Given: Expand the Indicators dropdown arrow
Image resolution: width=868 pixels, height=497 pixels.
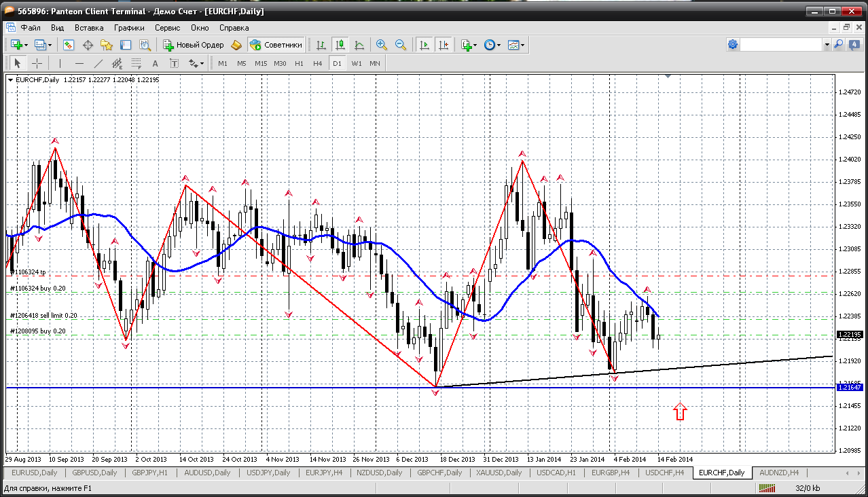Looking at the screenshot, I should click(x=476, y=45).
